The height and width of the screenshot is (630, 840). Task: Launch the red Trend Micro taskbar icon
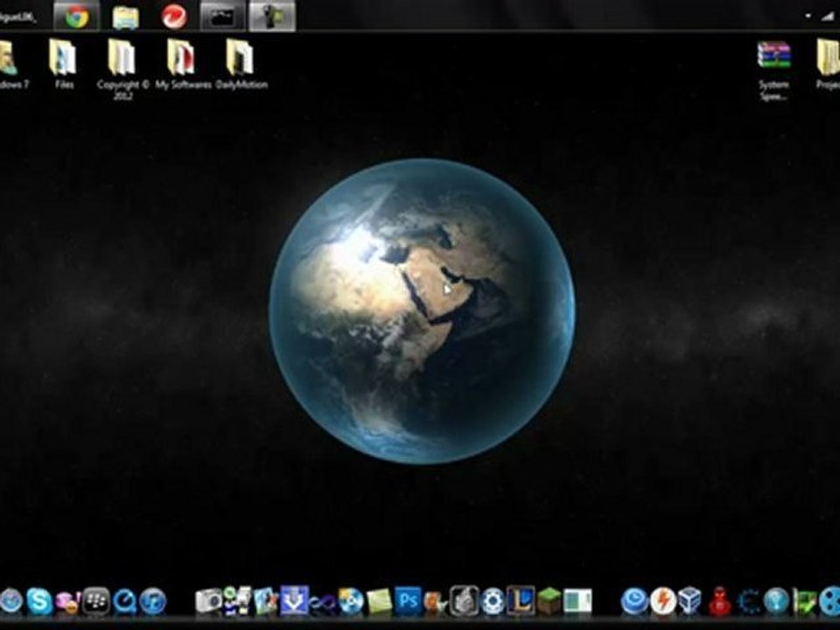174,17
